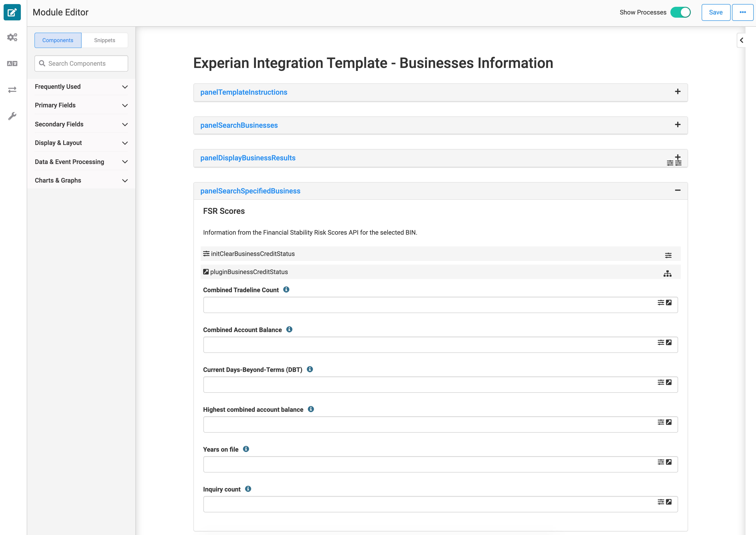The height and width of the screenshot is (535, 756).
Task: Collapse the right panel chevron
Action: point(742,40)
